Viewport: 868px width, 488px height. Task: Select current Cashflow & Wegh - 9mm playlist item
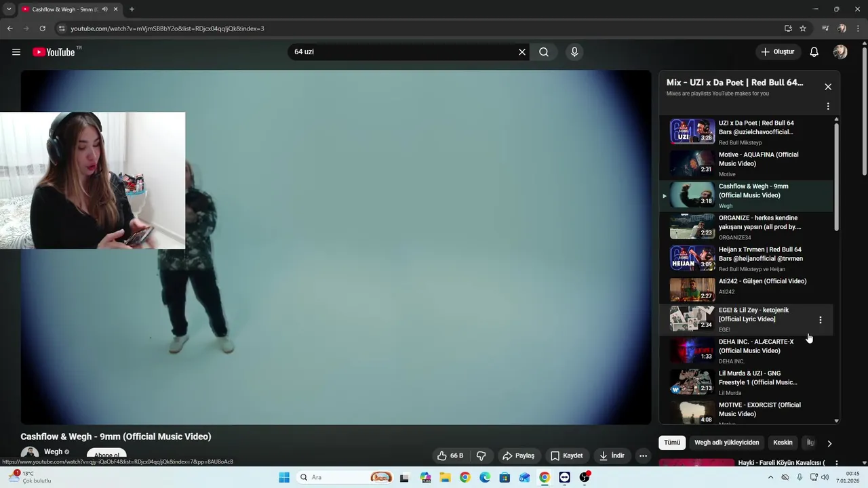(x=746, y=196)
